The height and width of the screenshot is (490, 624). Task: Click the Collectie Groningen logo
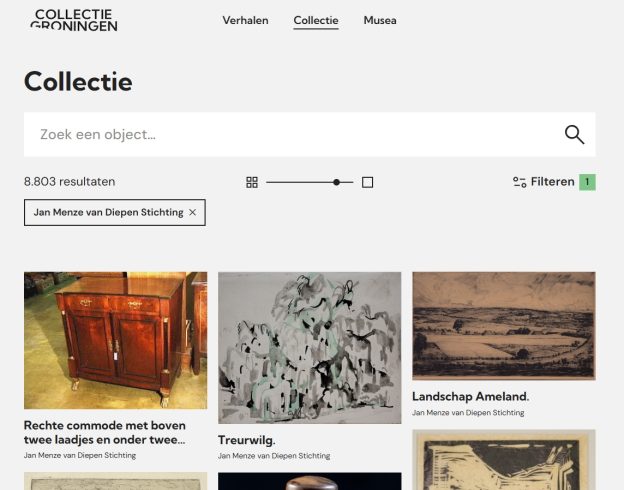pyautogui.click(x=73, y=20)
